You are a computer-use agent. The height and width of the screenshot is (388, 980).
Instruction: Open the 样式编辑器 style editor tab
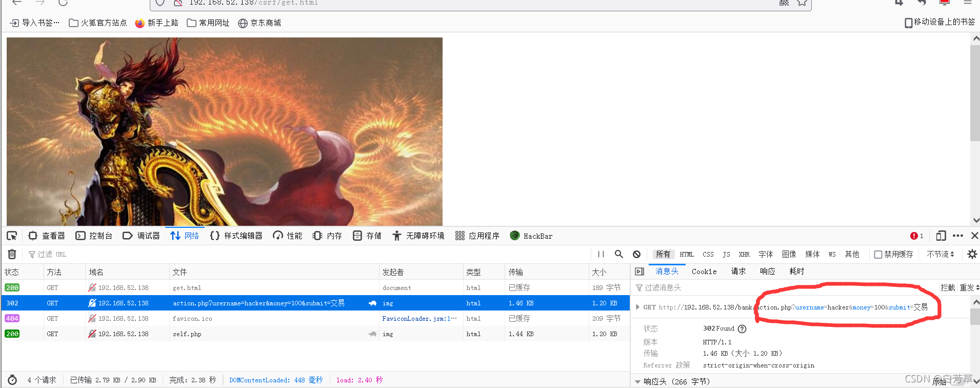click(236, 236)
